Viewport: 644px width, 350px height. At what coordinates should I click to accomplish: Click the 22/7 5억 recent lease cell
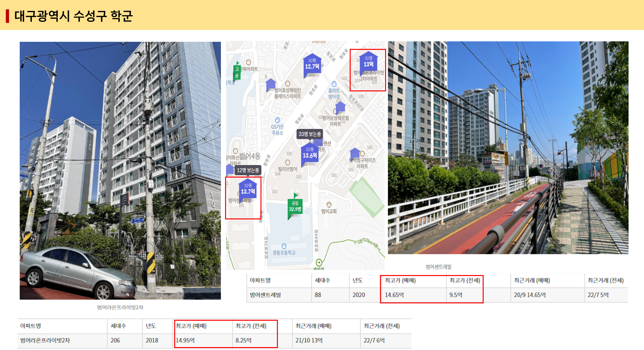[x=606, y=295]
